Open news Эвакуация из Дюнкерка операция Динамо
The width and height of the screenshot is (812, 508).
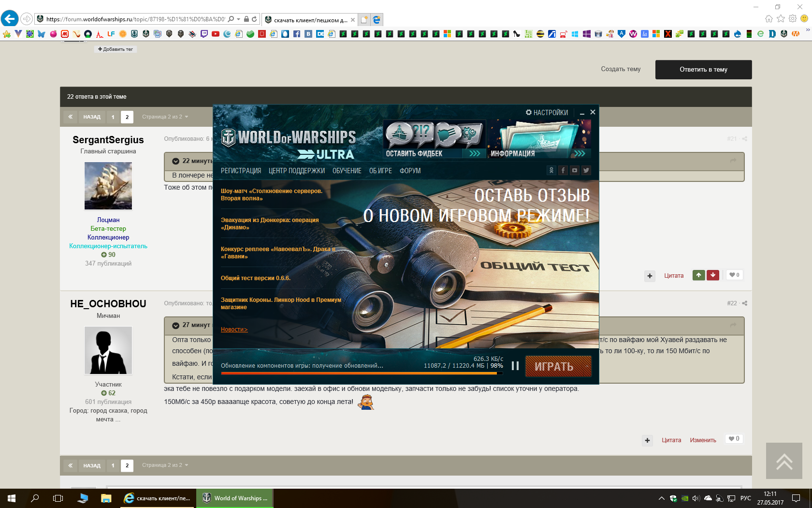[x=270, y=224]
